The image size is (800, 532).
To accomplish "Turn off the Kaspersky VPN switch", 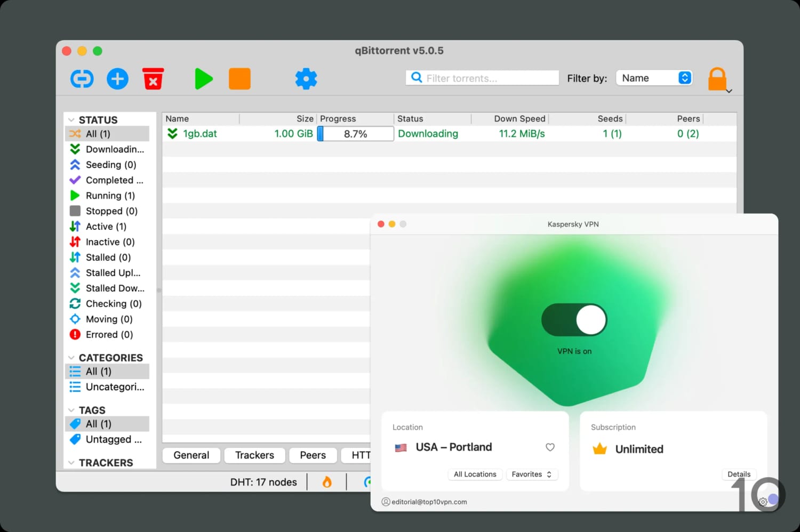I will pyautogui.click(x=574, y=320).
